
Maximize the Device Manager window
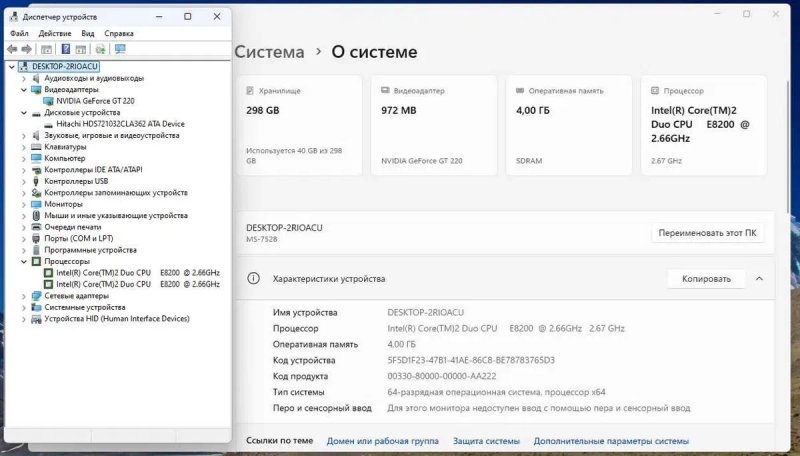pyautogui.click(x=188, y=17)
